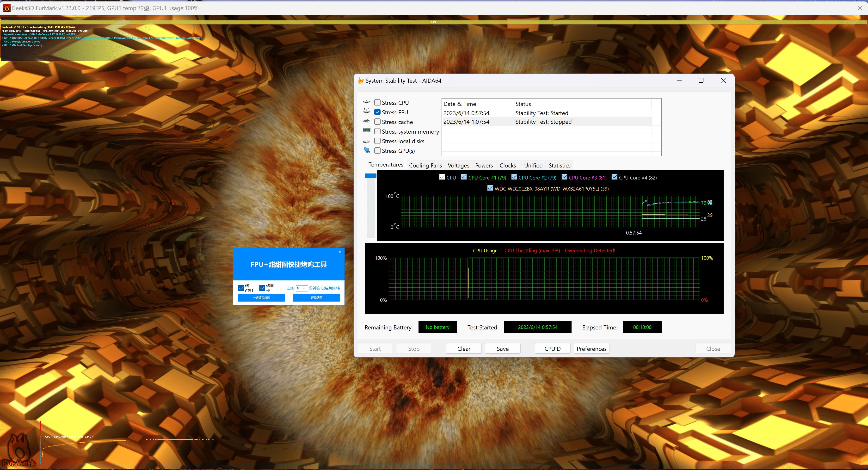The width and height of the screenshot is (868, 470).
Task: Click the Stress cache chip icon
Action: click(x=367, y=121)
